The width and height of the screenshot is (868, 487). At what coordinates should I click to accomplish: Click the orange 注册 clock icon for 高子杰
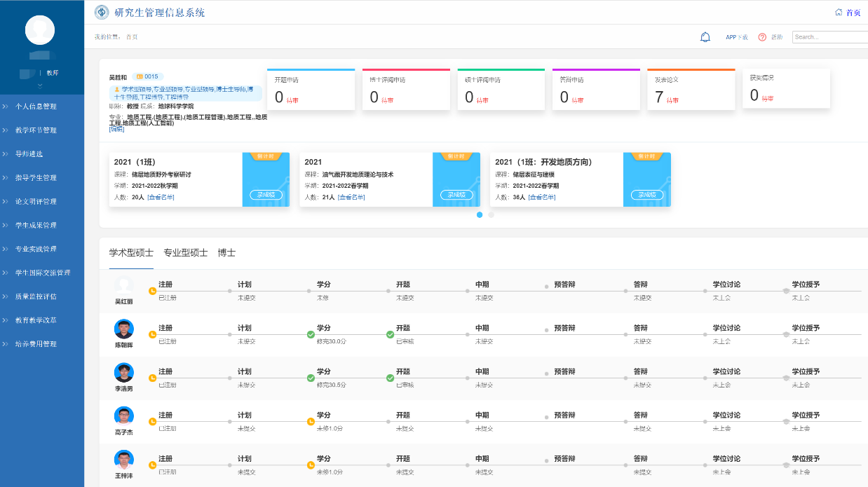(x=152, y=421)
